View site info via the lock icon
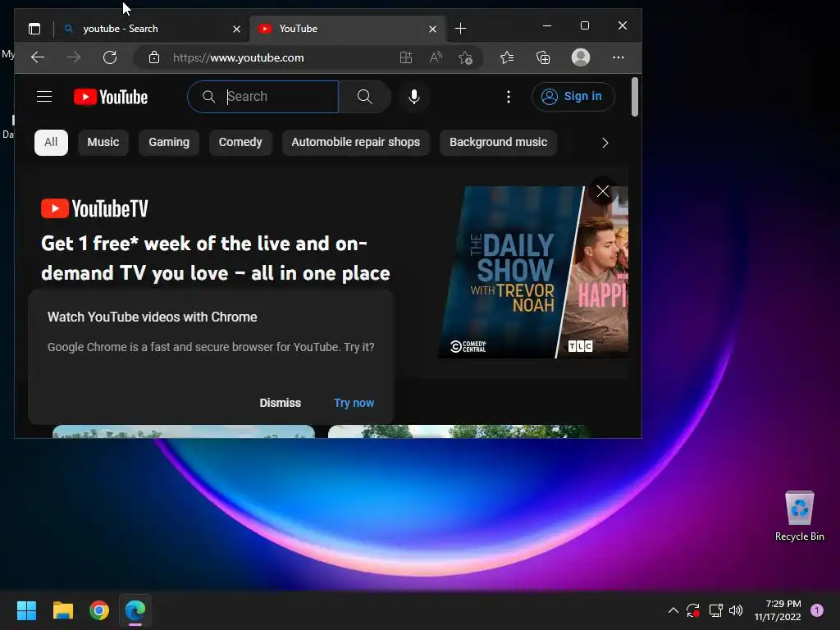Screen dimensions: 840x630 click(153, 57)
